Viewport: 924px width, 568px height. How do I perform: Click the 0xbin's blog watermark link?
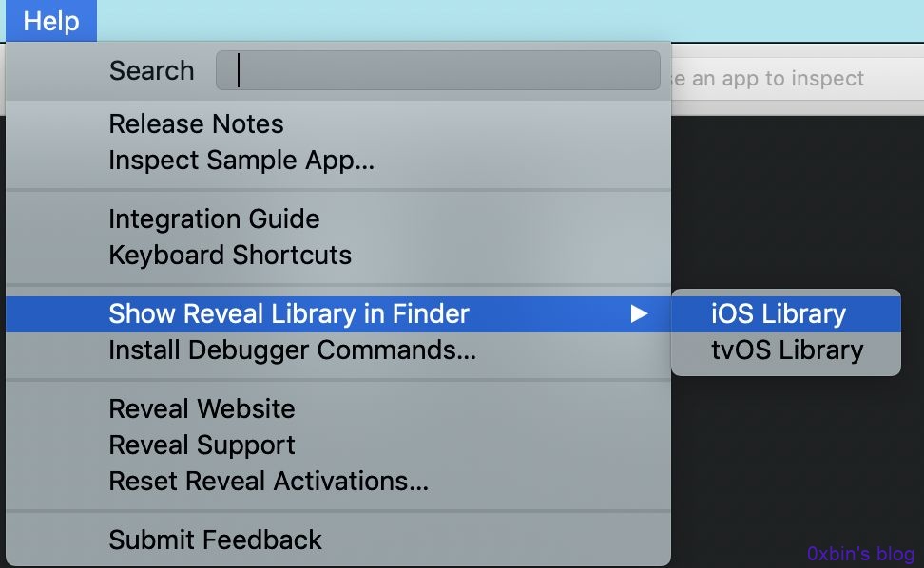[x=860, y=554]
